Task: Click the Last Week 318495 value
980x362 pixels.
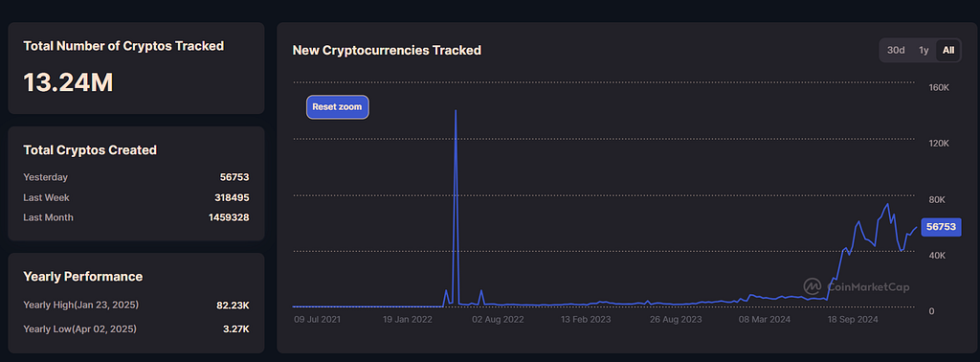Action: tap(232, 197)
